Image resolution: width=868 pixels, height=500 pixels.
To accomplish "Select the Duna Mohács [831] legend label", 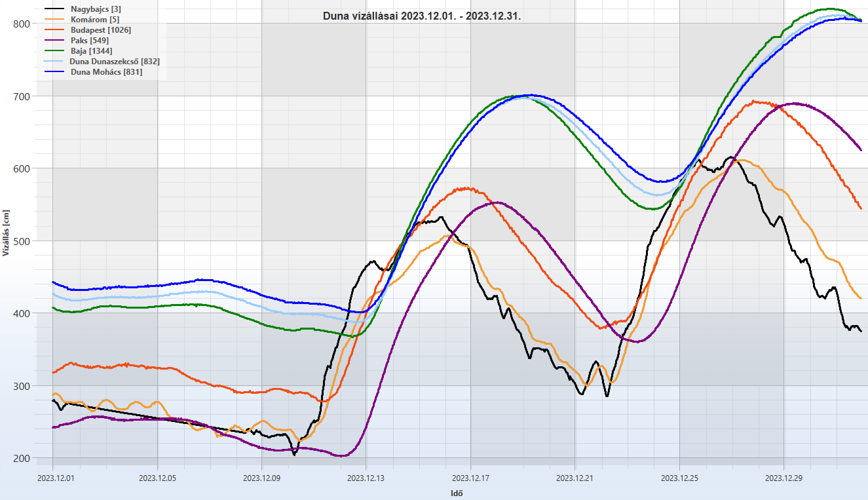I will pyautogui.click(x=106, y=72).
